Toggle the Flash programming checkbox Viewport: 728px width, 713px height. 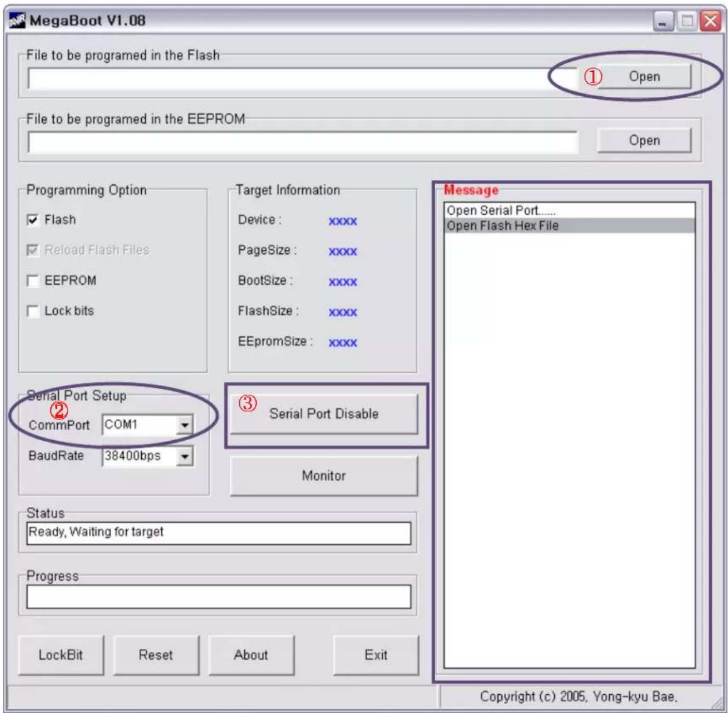[x=33, y=220]
